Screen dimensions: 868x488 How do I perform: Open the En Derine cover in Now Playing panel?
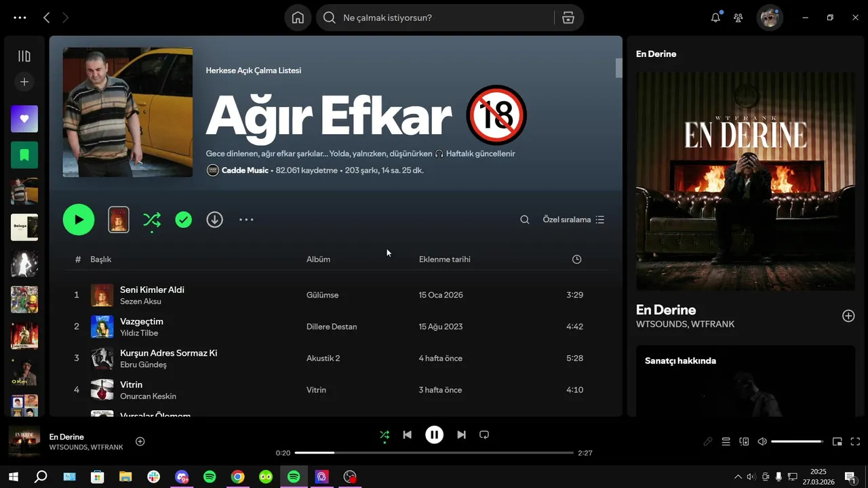pyautogui.click(x=746, y=182)
